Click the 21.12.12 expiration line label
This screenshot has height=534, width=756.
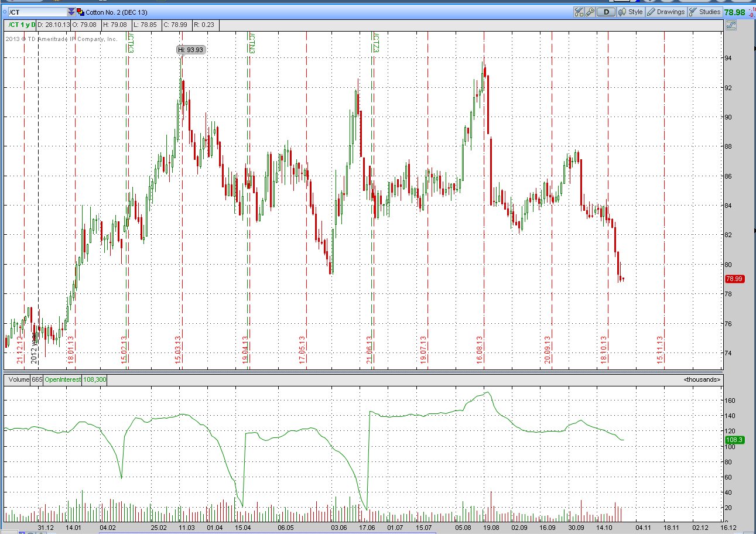20,350
